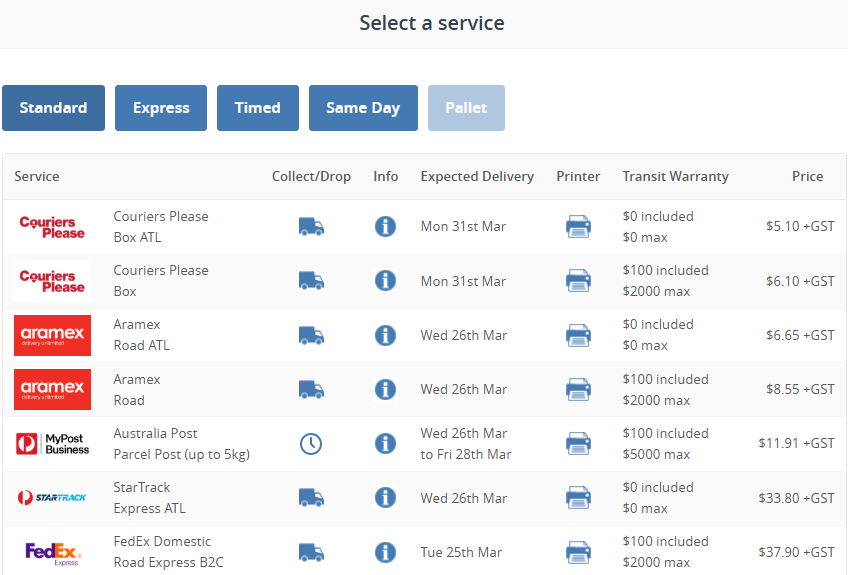Switch to the Express service tab
The image size is (848, 575).
click(x=161, y=108)
